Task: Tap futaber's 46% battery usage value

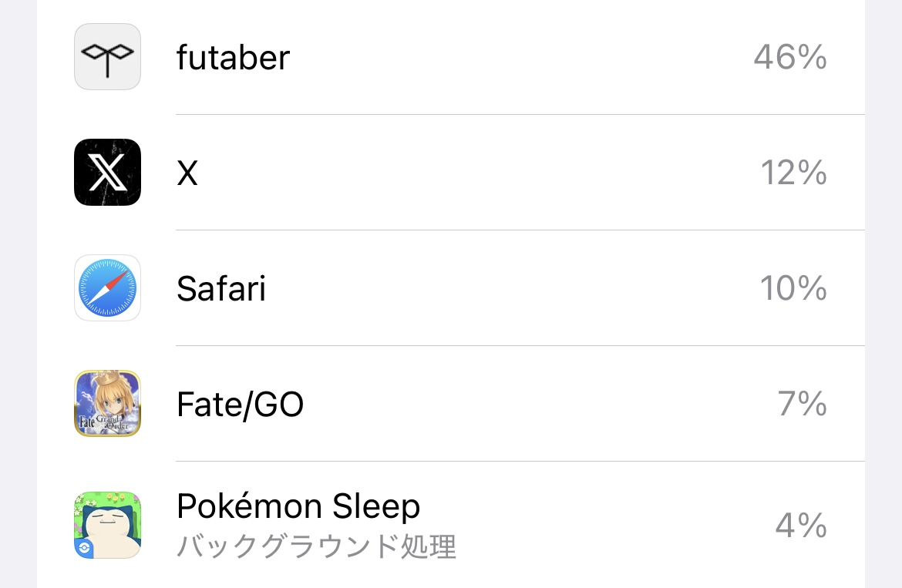Action: [x=790, y=57]
